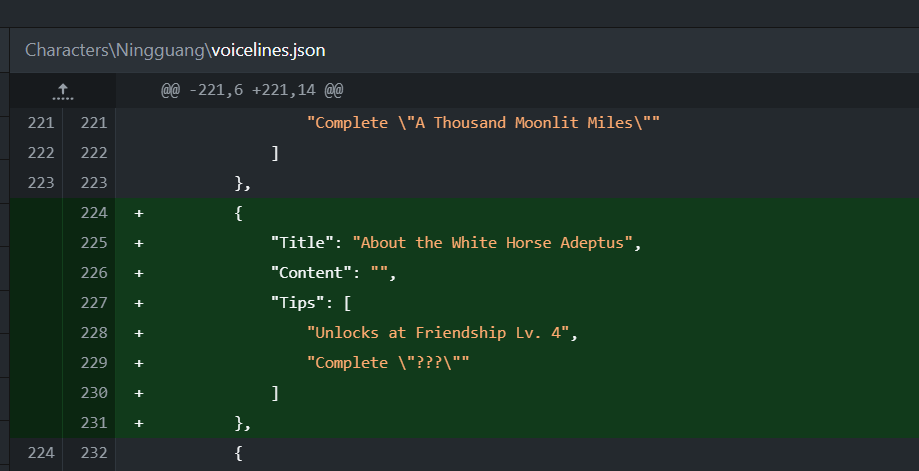Viewport: 919px width, 471px height.
Task: Click the Complete "???" string on line 229
Action: [388, 363]
